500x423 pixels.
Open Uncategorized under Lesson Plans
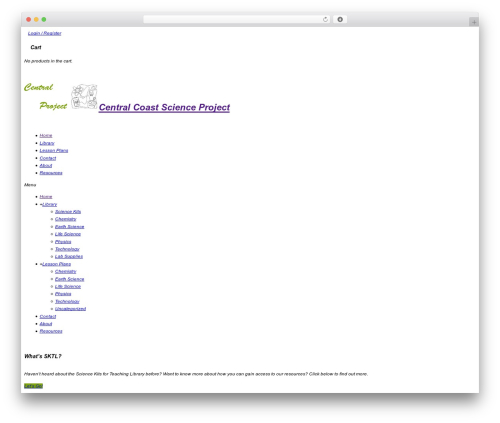point(70,309)
